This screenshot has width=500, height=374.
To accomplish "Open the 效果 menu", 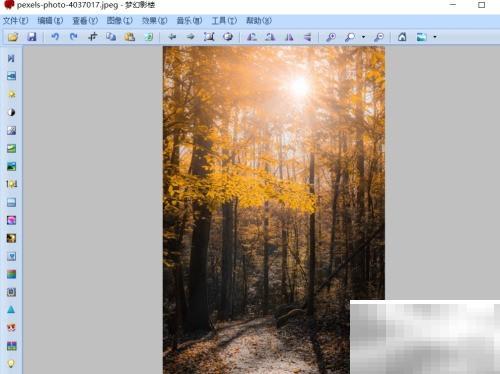I will pos(155,21).
